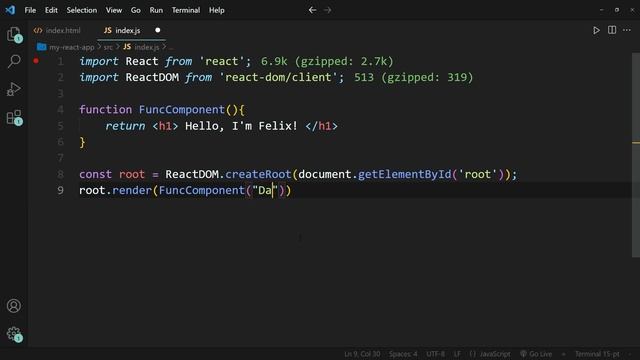Change indentation via Spaces: 4
Image resolution: width=640 pixels, height=360 pixels.
pyautogui.click(x=403, y=354)
